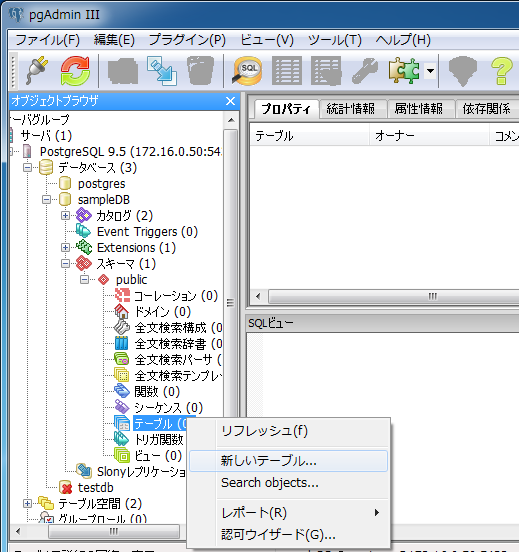519x552 pixels.
Task: Open the プラグイン(P) menu
Action: click(x=187, y=39)
